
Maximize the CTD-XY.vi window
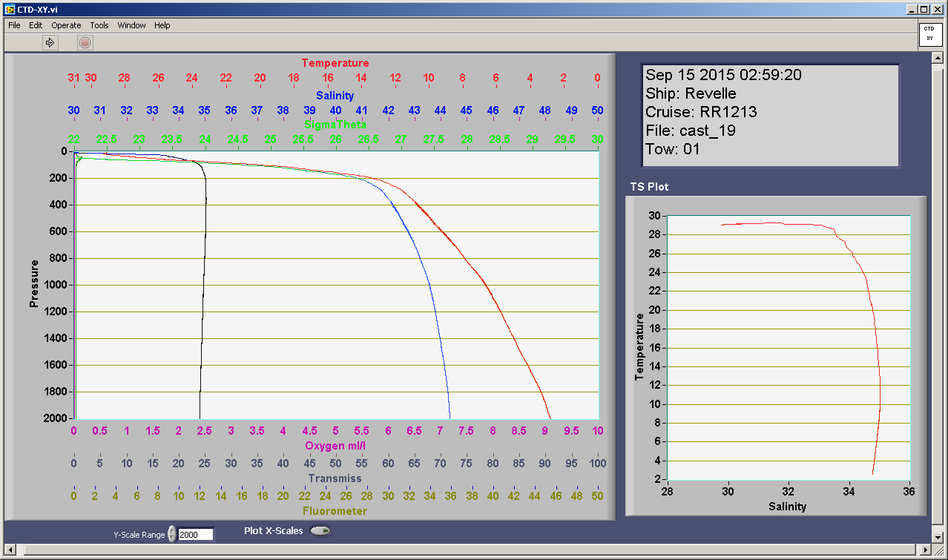tap(924, 9)
